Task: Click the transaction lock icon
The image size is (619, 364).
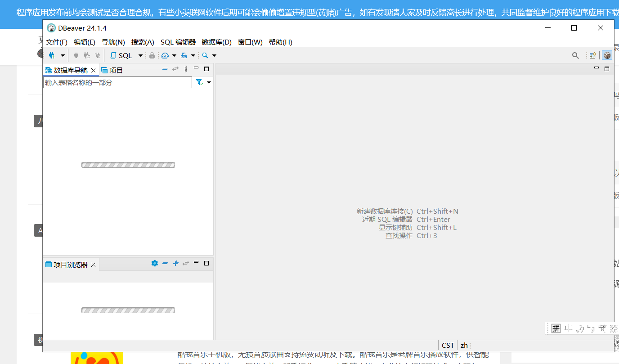Action: (152, 55)
